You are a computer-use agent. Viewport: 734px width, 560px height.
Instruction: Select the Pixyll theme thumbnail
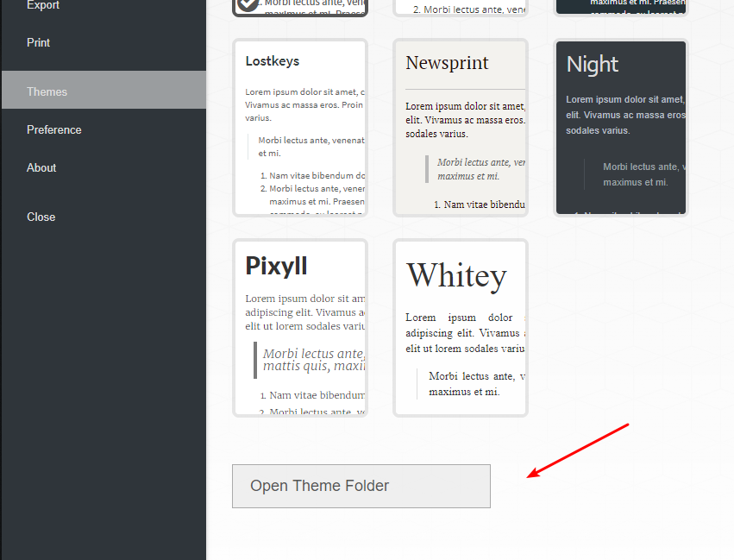tap(299, 328)
